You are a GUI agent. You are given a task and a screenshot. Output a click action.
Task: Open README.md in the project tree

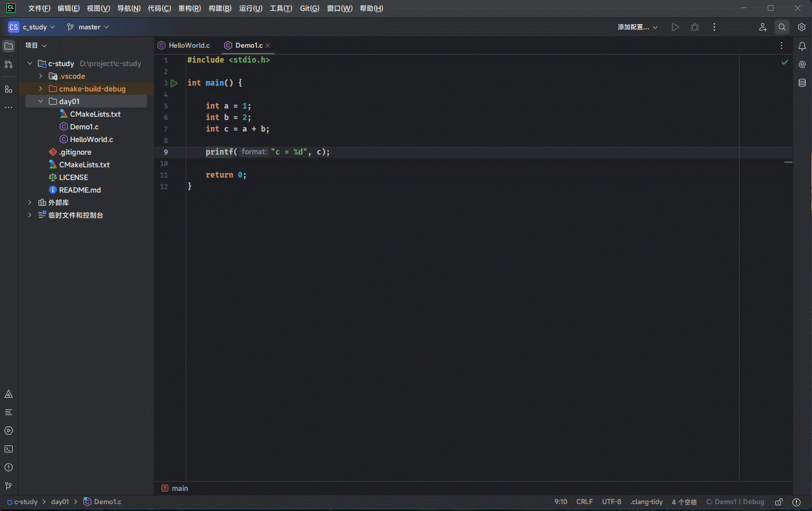point(79,190)
